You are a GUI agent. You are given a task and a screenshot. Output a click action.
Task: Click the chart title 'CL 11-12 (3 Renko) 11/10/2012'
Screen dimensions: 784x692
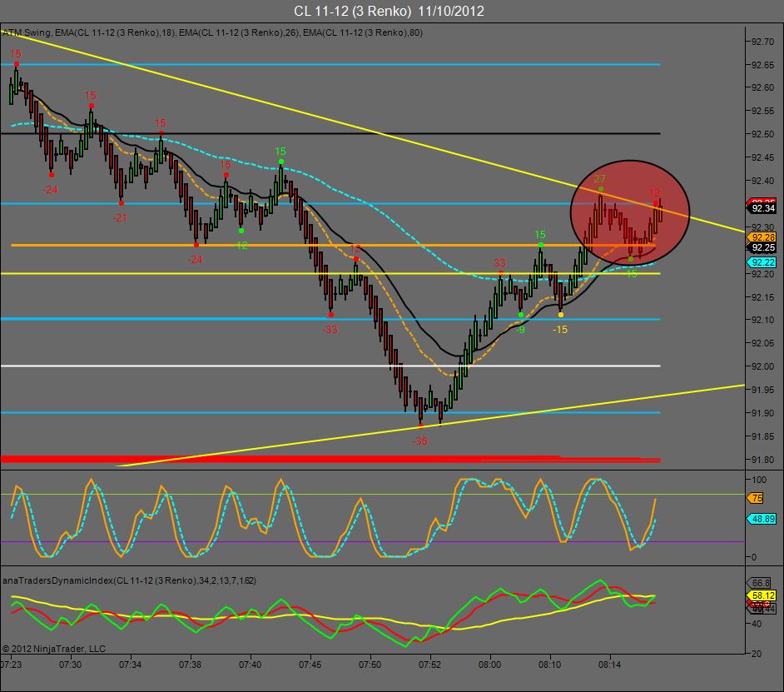[x=389, y=11]
